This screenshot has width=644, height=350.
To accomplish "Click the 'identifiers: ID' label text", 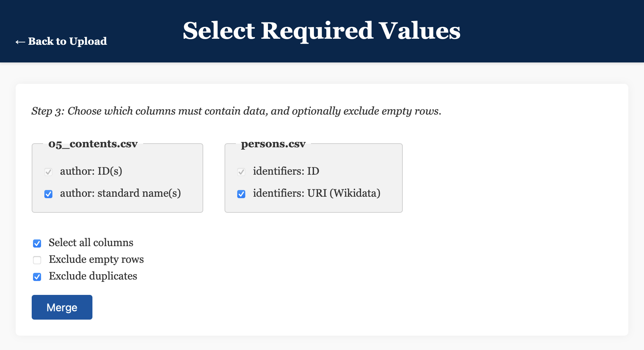I will point(286,171).
